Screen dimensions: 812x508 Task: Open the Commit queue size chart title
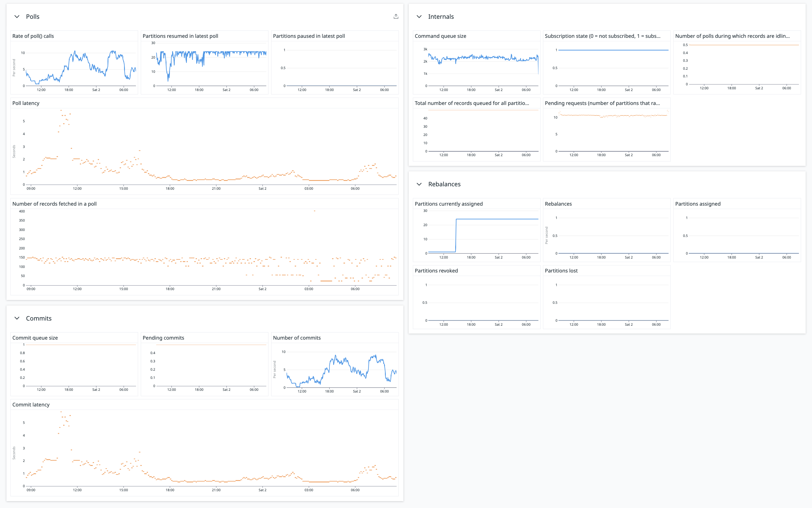point(35,338)
